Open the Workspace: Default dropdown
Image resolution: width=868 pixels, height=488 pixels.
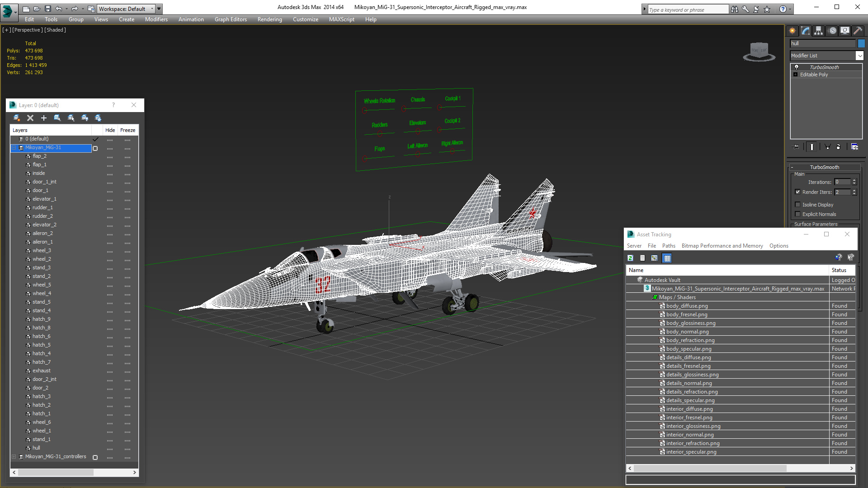(x=126, y=9)
